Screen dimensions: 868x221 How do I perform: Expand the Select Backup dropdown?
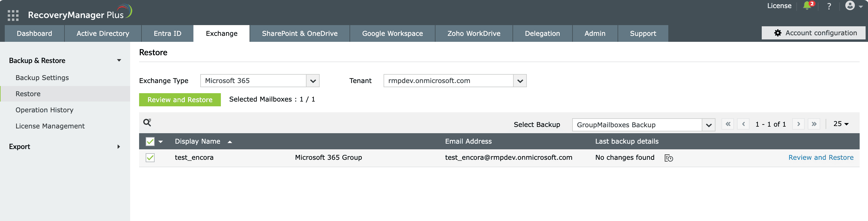pos(708,125)
